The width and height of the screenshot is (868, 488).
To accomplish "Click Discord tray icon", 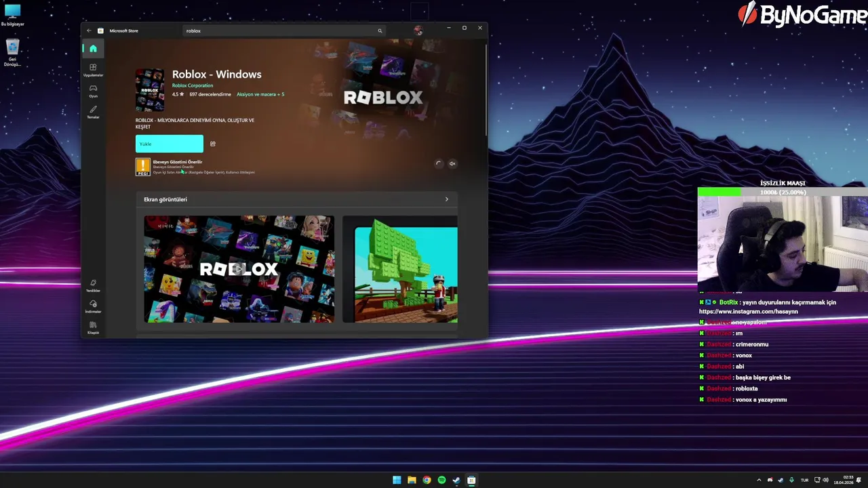I will 770,480.
